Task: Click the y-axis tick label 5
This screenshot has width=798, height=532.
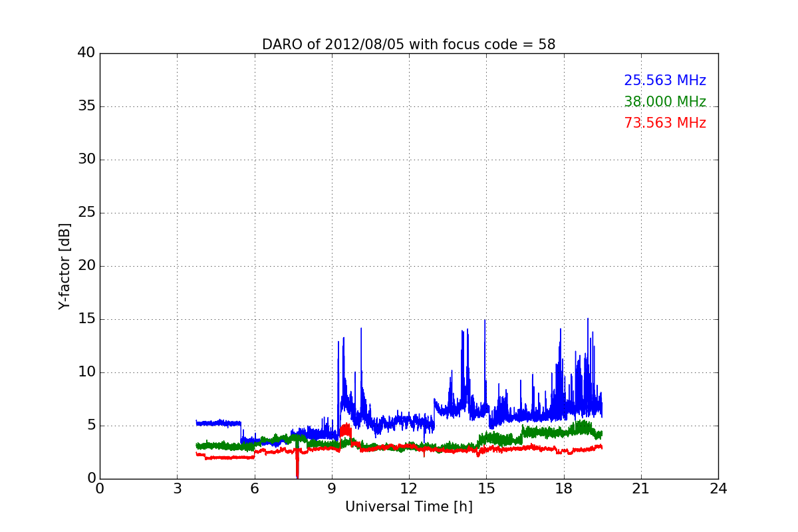Action: 90,426
